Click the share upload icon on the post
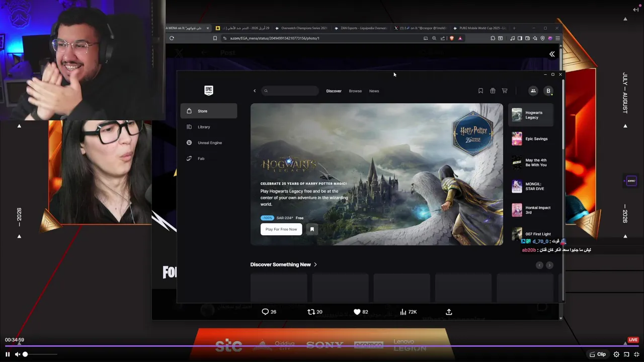 point(449,312)
